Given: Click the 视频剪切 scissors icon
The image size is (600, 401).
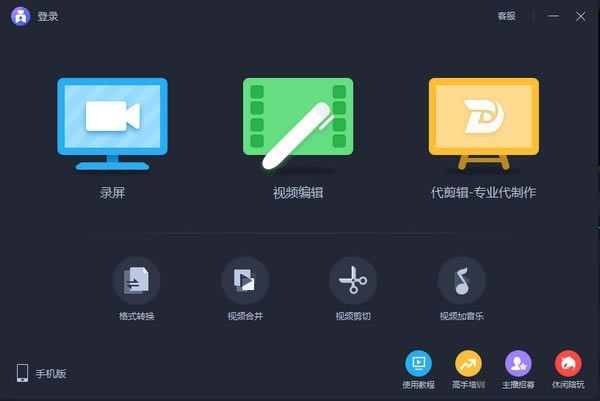Looking at the screenshot, I should [x=353, y=281].
